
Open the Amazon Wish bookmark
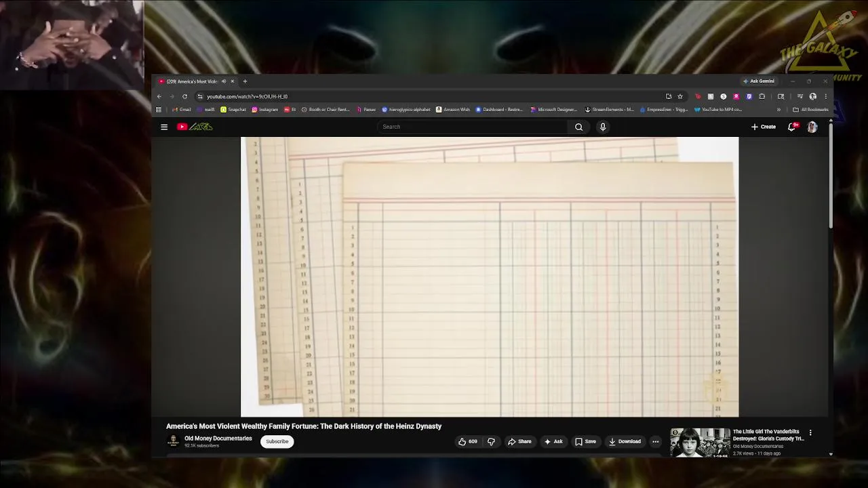pos(453,110)
